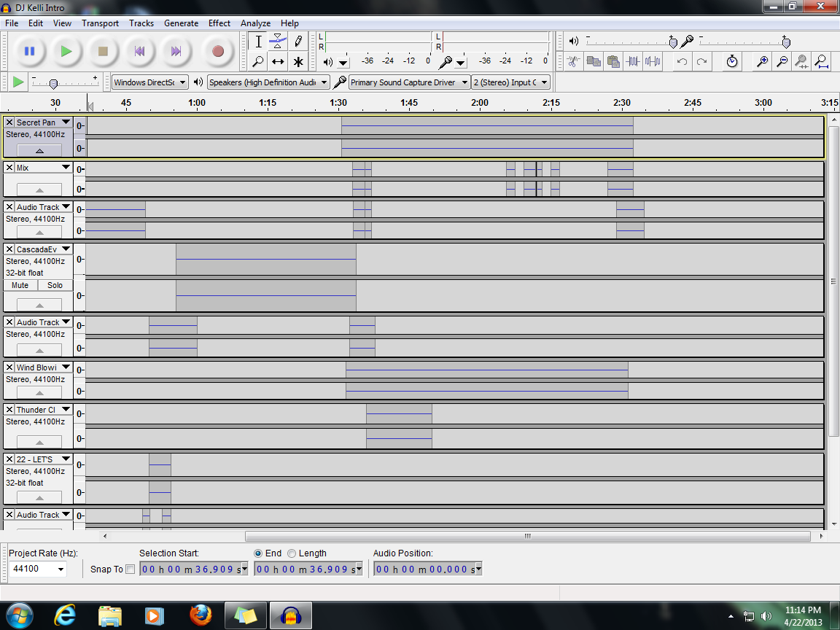Skip to start of project
Image resolution: width=840 pixels, height=630 pixels.
[x=139, y=51]
